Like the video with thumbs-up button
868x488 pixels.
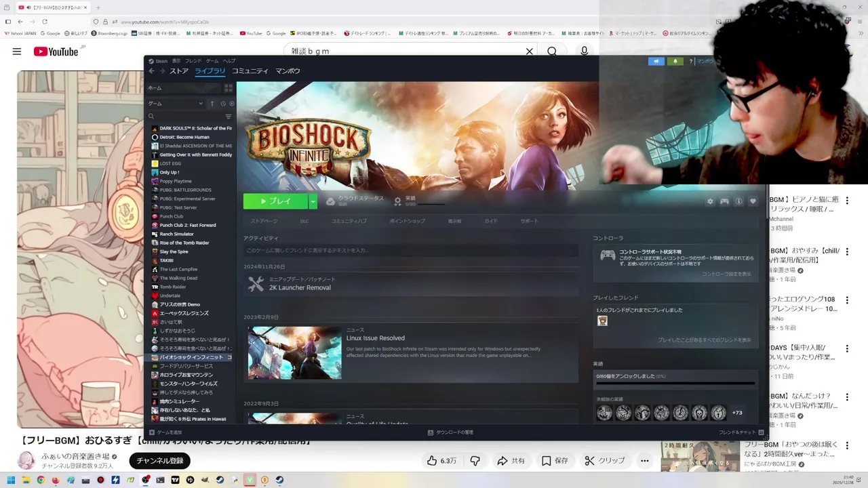click(x=441, y=461)
